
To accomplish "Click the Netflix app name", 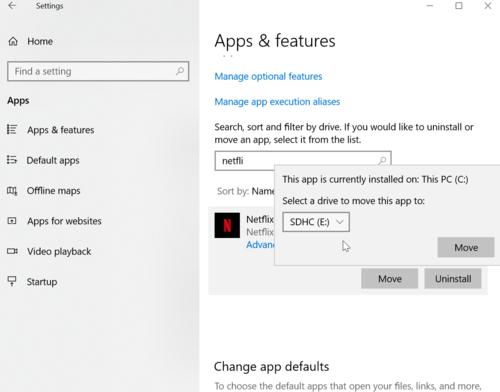I will 260,219.
